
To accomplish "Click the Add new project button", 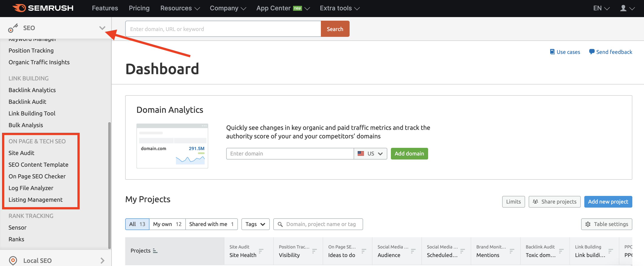I will click(608, 202).
